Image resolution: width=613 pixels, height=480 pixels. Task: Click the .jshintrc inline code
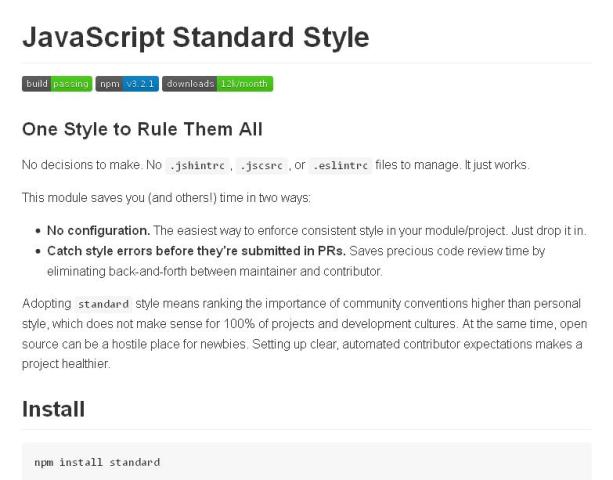198,164
